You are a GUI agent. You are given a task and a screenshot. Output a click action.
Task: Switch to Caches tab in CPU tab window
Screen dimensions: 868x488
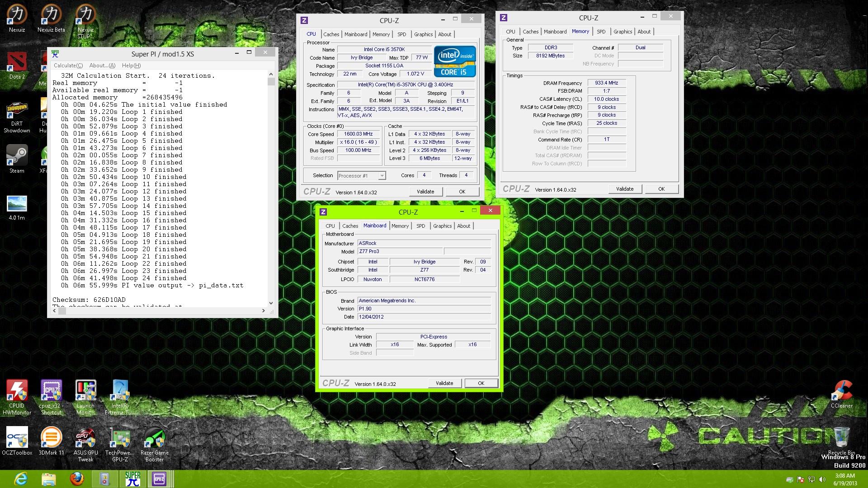(x=331, y=34)
